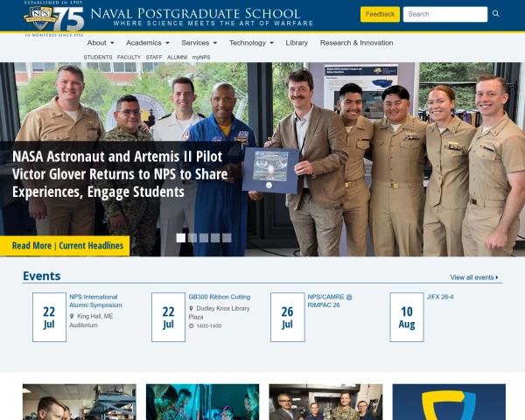Open the first news thumbnail with man in lab

point(80,402)
